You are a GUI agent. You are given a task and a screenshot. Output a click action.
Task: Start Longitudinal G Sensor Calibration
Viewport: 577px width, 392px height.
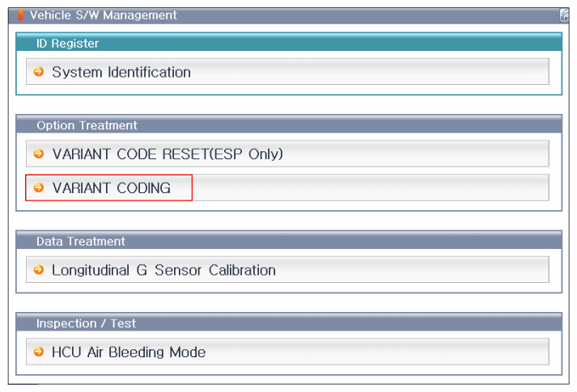[163, 270]
